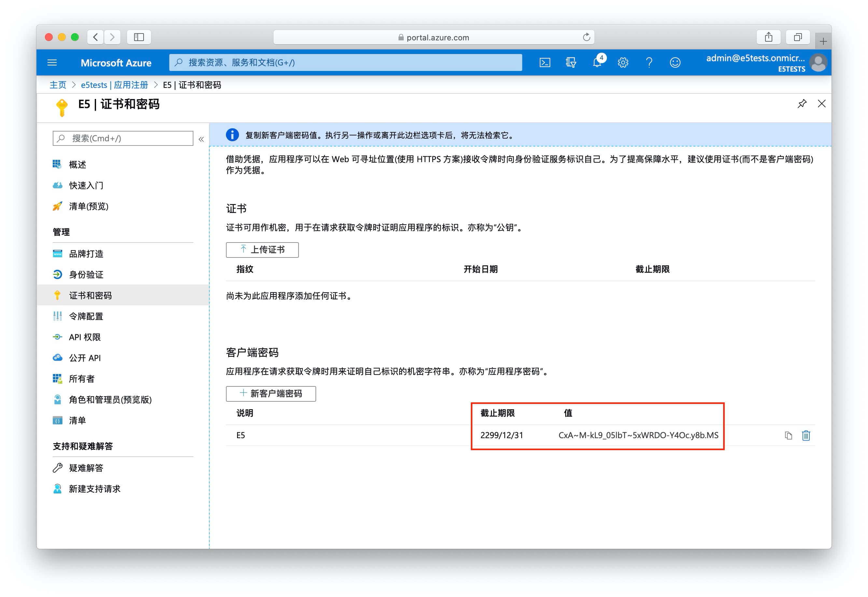Click the 指纹 column header
Screen dimensions: 868x597
click(245, 269)
